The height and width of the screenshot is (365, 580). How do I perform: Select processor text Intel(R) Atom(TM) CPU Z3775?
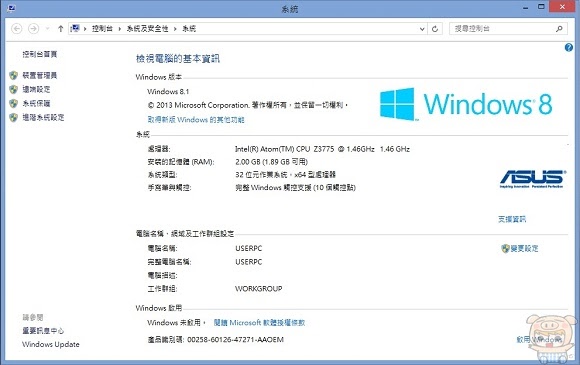click(285, 149)
